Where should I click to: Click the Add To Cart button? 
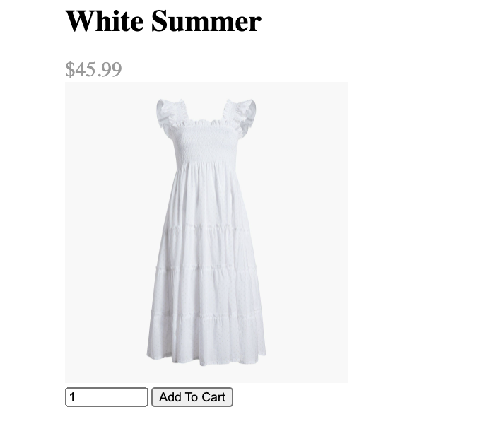point(192,397)
